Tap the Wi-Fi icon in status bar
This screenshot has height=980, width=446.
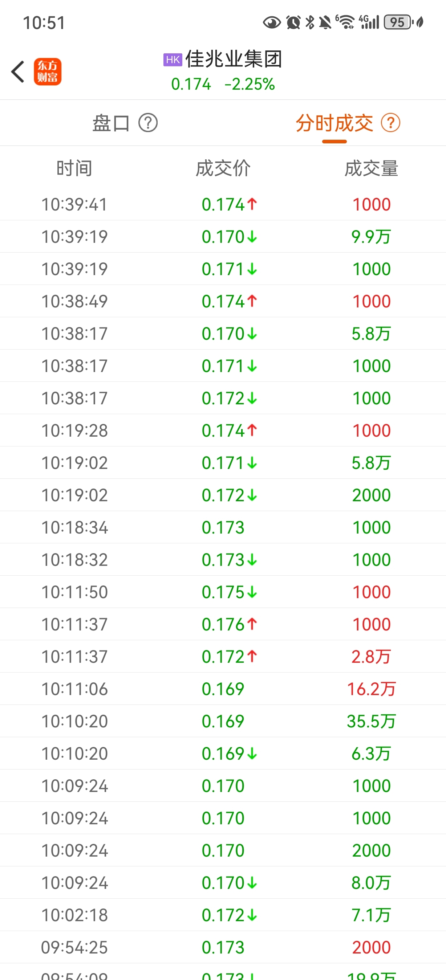[345, 22]
